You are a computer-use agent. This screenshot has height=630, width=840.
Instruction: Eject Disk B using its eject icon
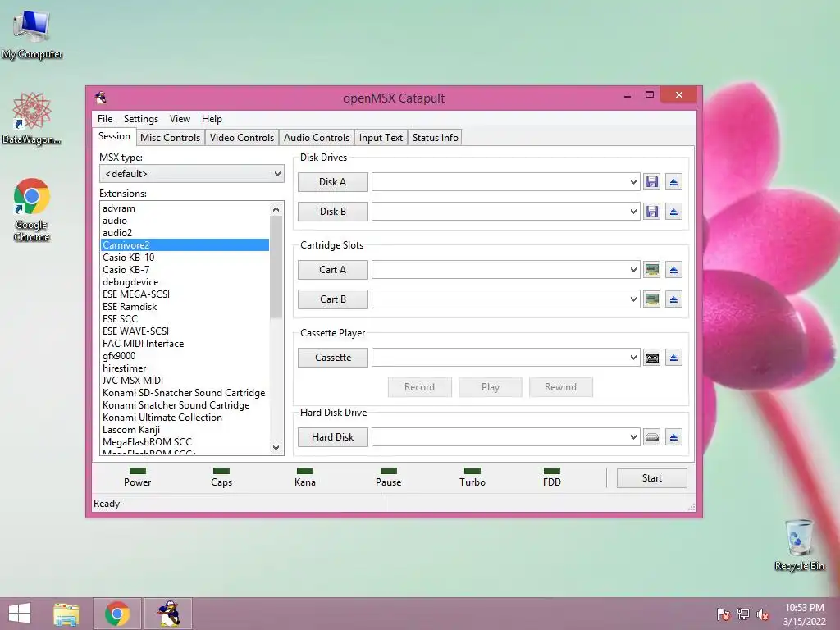pos(673,212)
